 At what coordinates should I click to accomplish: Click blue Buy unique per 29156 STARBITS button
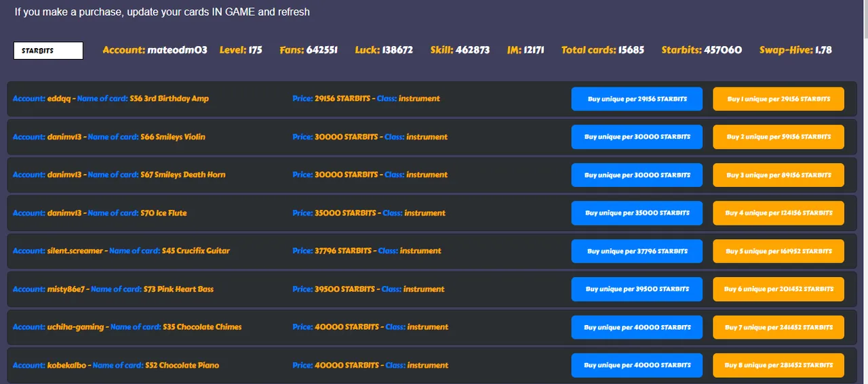pos(637,99)
